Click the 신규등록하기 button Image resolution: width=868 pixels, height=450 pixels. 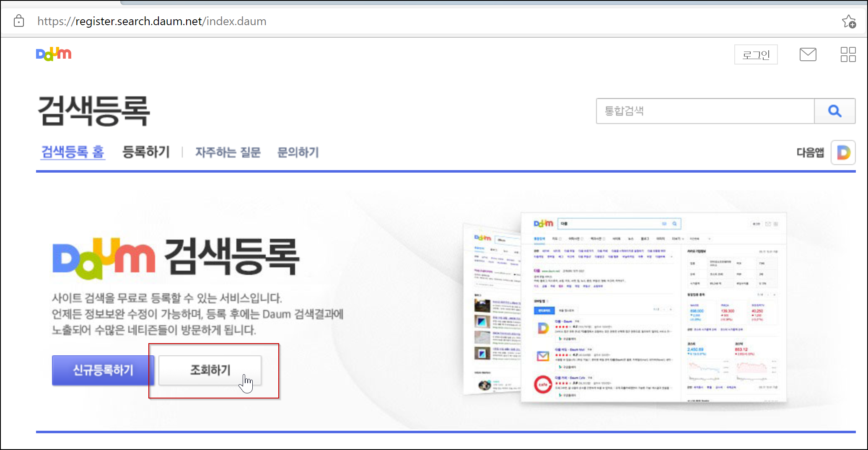tap(103, 370)
